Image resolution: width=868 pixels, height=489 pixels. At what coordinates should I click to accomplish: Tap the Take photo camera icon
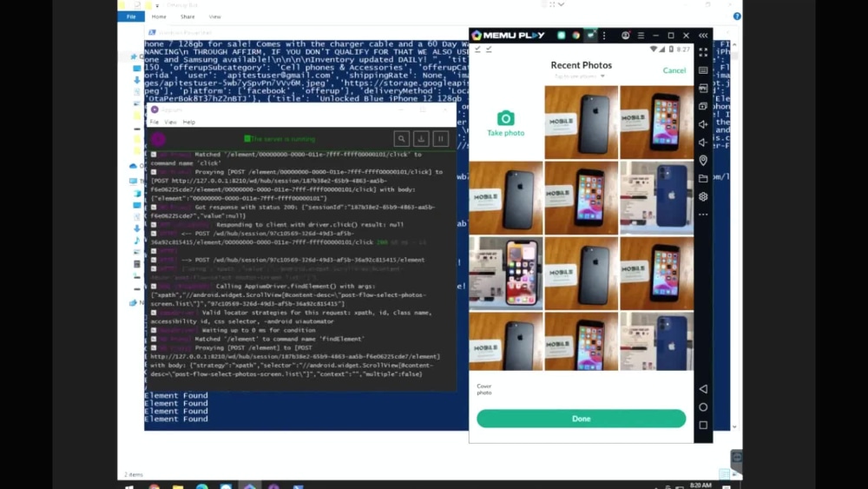tap(505, 118)
